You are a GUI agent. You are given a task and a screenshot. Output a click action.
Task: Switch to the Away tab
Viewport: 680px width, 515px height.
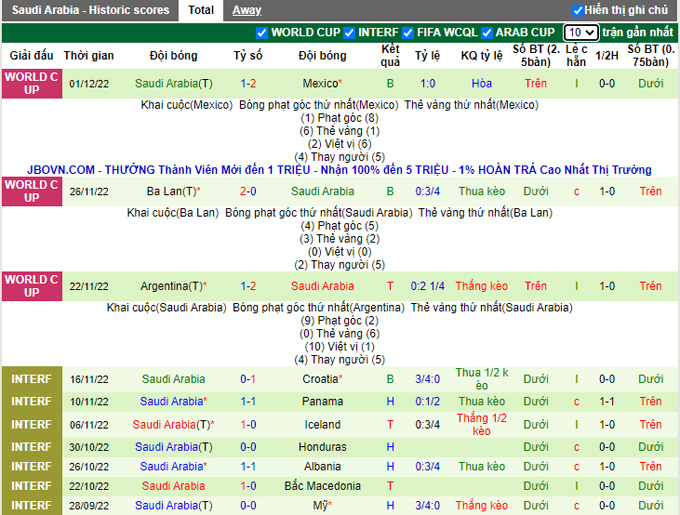pos(247,10)
